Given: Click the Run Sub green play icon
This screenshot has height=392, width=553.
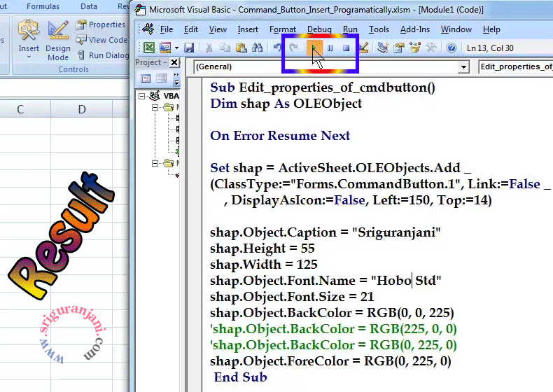Looking at the screenshot, I should pyautogui.click(x=314, y=48).
